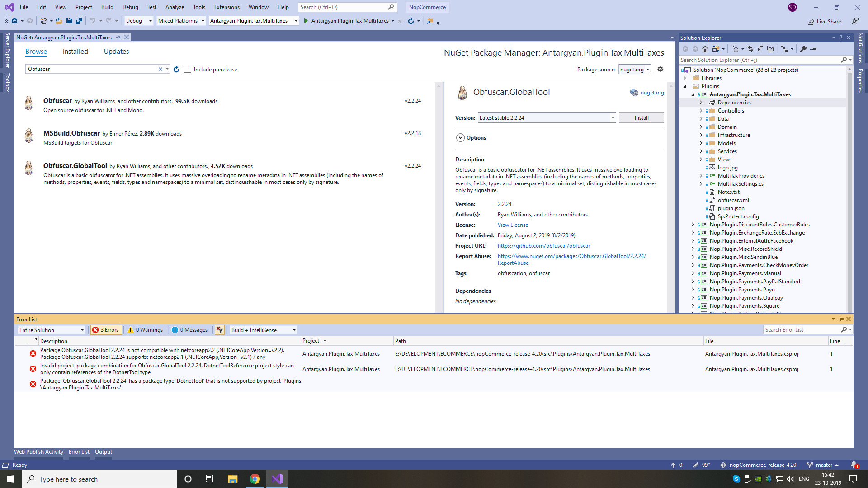Open the Debug configuration dropdown

tap(138, 21)
